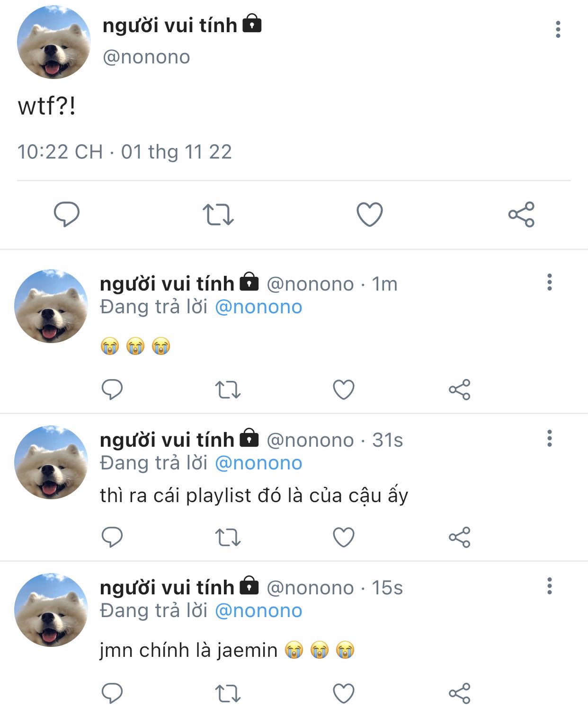Viewport: 588px width, 716px height.
Task: Like the "jmn chính là jaemin" tweet
Action: [344, 694]
